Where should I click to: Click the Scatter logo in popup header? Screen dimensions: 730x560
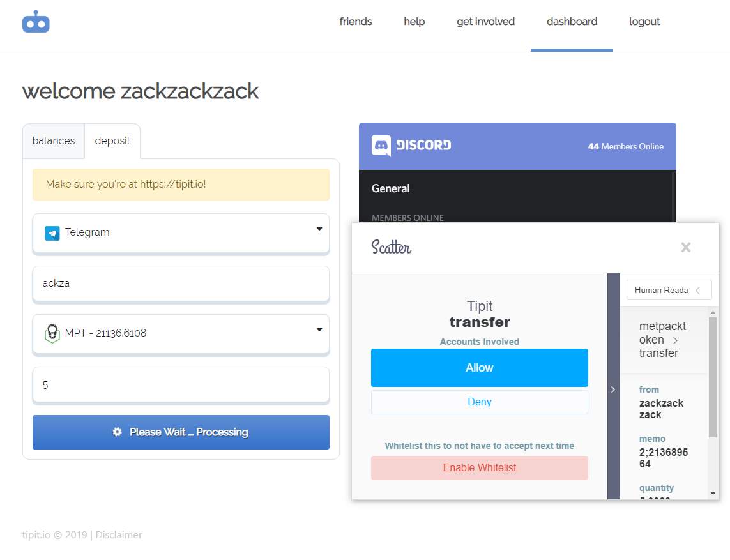pos(391,246)
